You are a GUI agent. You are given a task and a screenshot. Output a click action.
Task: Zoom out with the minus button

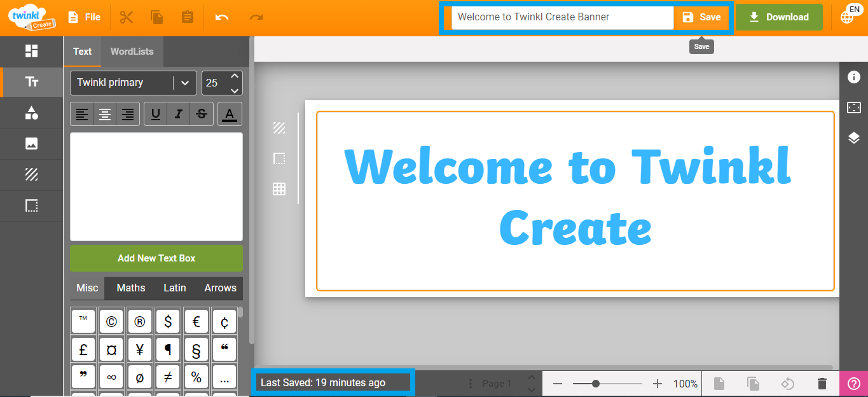click(558, 384)
